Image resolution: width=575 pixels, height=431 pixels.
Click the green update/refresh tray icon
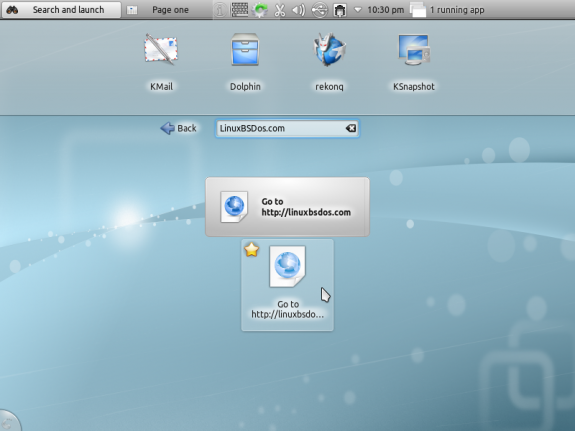coord(260,10)
